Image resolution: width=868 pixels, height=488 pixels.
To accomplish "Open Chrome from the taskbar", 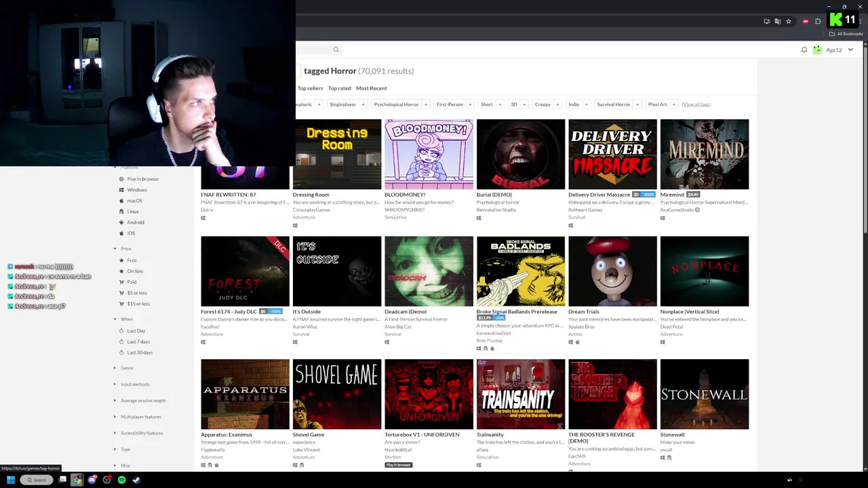I will (x=77, y=480).
